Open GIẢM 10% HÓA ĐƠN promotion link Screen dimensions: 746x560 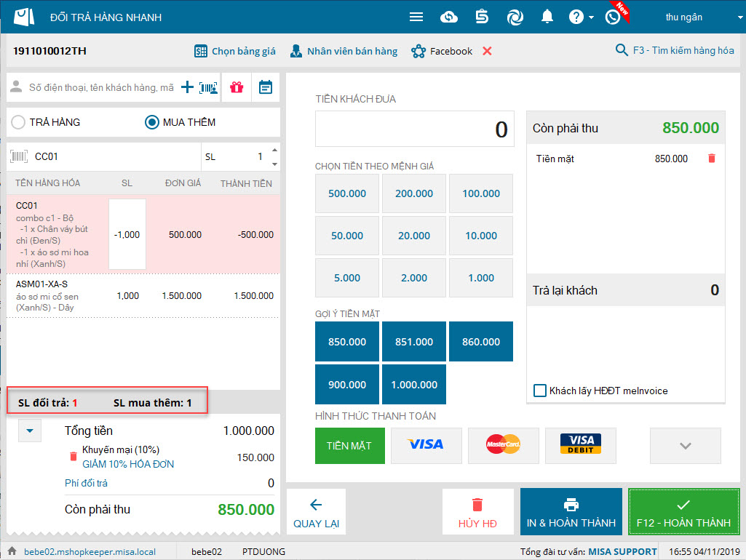point(128,464)
